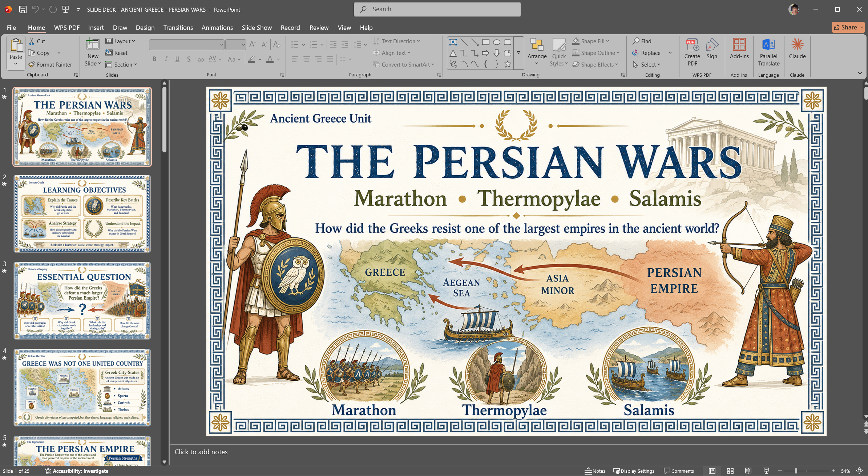
Task: Start slideshow from beginning in Quick Access Toolbar
Action: click(66, 9)
